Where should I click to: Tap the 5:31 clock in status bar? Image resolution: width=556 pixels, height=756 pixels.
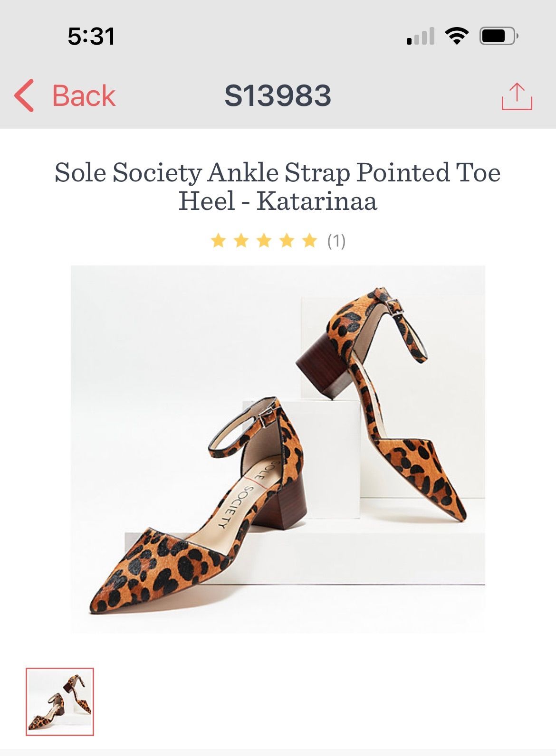click(x=91, y=37)
